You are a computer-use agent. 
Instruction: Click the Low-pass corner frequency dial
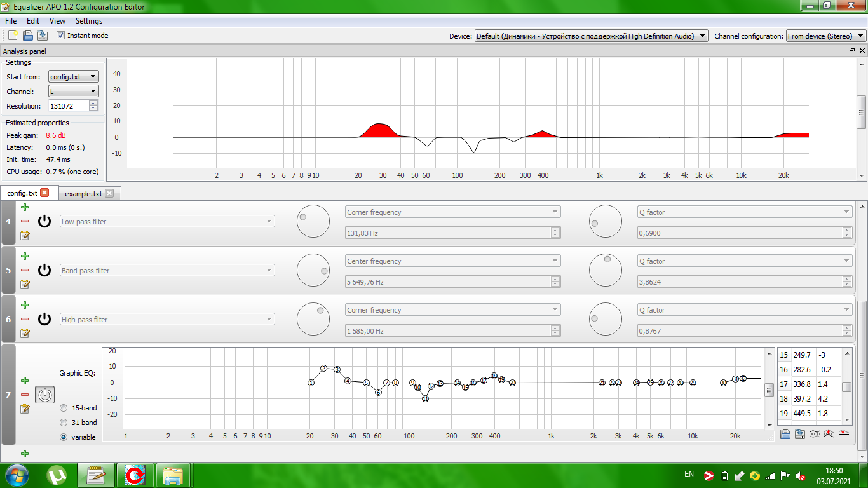(x=313, y=221)
